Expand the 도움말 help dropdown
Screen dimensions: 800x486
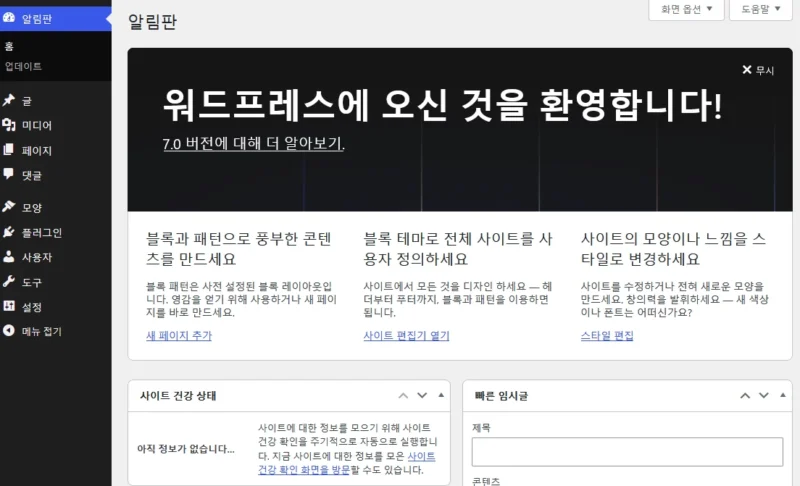(x=761, y=9)
